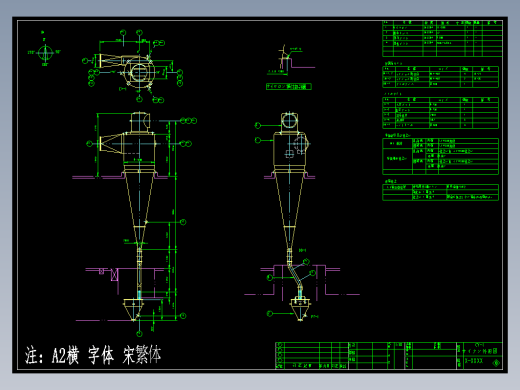Screen dimensions: 520x390
Task: Select the top nozzle schedule table header row
Action: [442, 23]
